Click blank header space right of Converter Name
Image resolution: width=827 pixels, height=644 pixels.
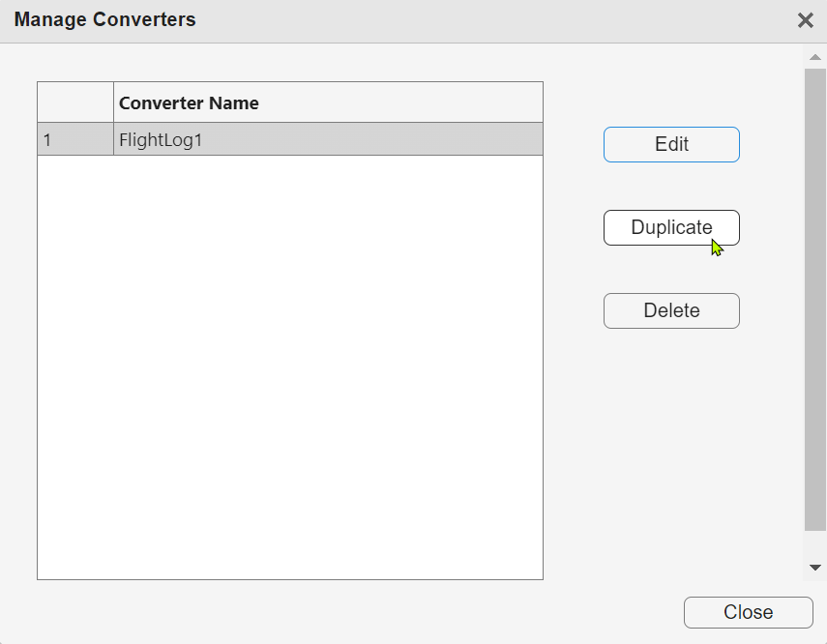tap(406, 103)
